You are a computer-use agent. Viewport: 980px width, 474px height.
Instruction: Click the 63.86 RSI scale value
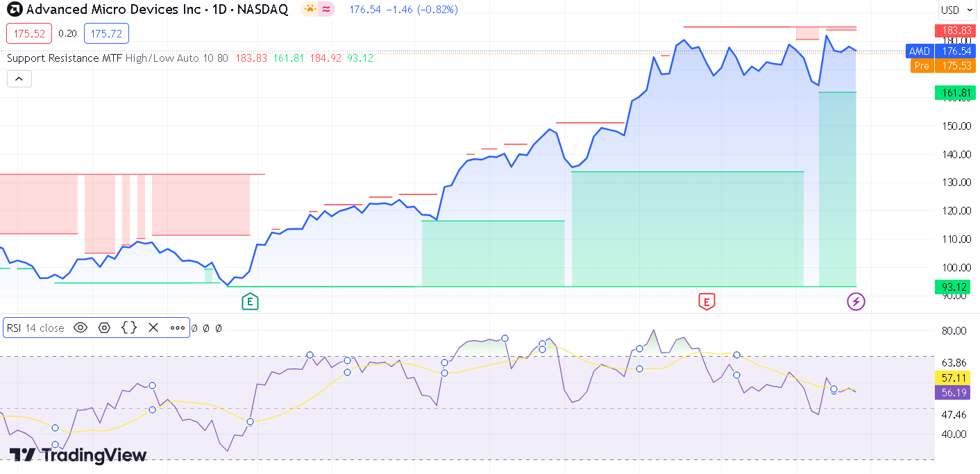click(954, 362)
